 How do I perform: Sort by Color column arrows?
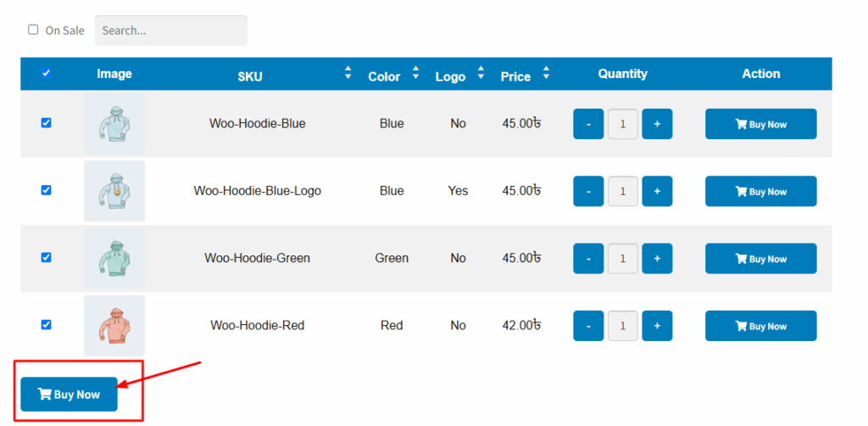point(415,73)
